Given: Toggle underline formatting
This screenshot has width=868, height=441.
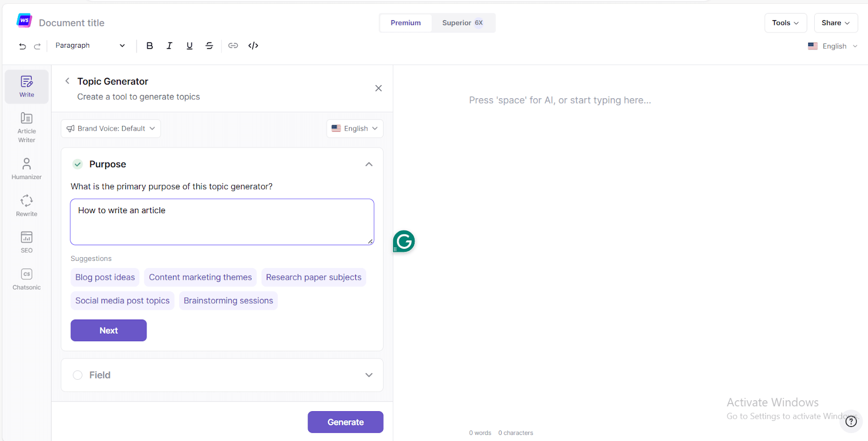Looking at the screenshot, I should (x=189, y=46).
